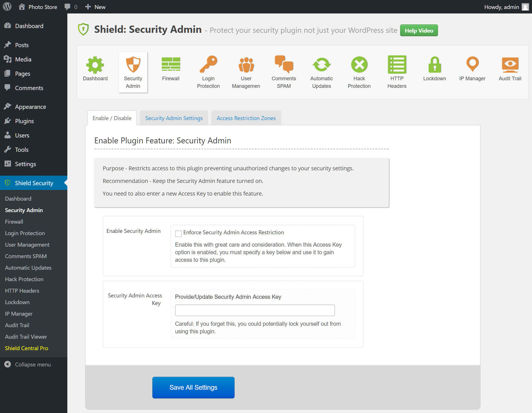This screenshot has height=413, width=532.
Task: Open Login Protection submenu link
Action: [25, 233]
